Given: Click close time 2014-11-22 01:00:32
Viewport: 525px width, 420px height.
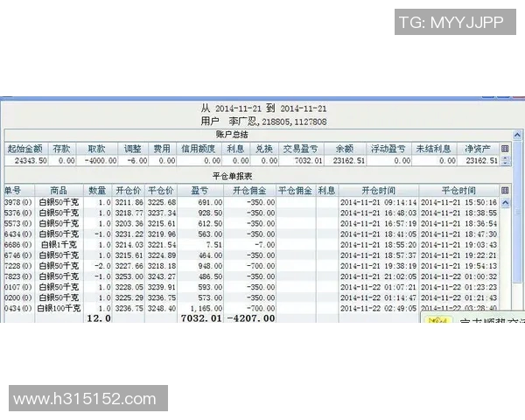Looking at the screenshot, I should click(458, 276).
